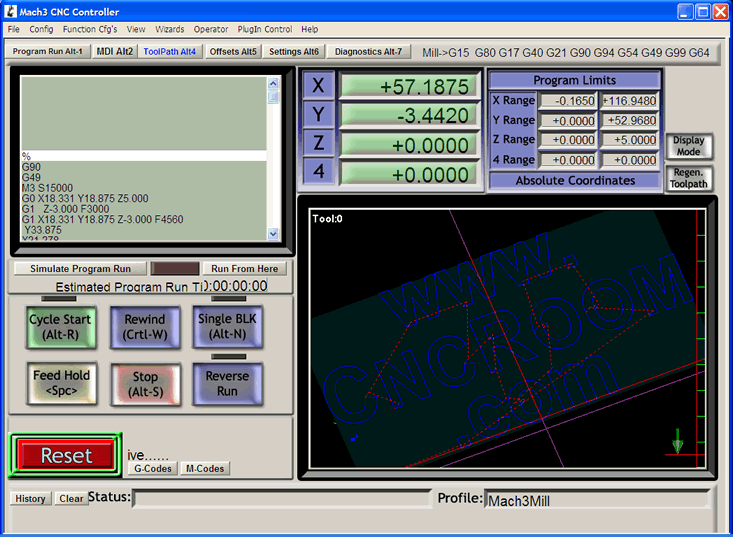
Task: Click the simulate progress indicator box
Action: pos(175,269)
